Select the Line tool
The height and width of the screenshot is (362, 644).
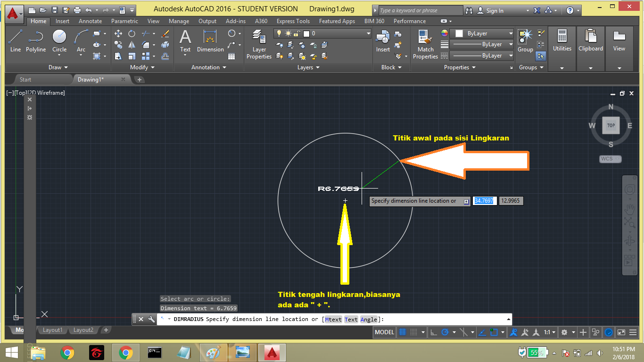click(x=16, y=41)
